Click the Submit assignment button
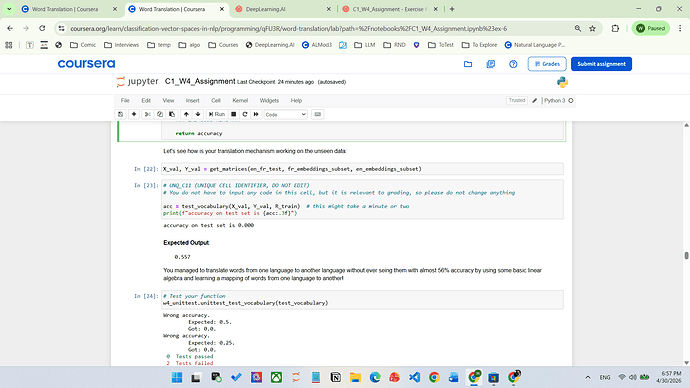 point(601,64)
